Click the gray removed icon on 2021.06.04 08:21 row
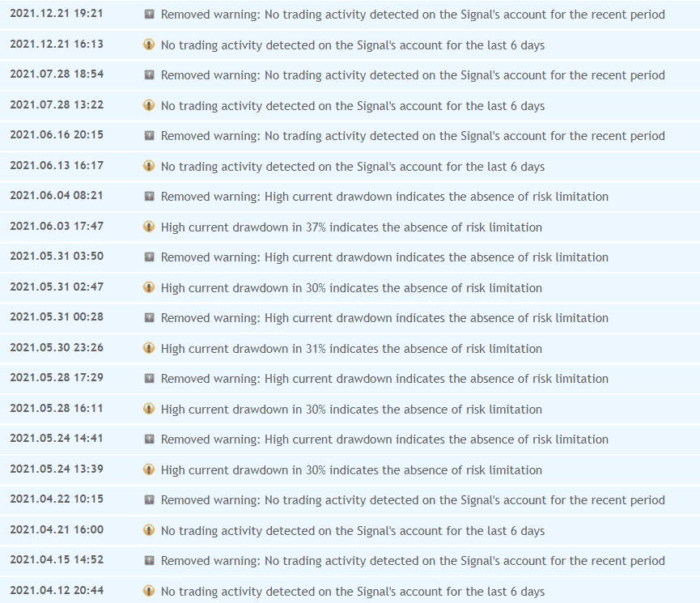Viewport: 700px width, 603px height. (x=149, y=197)
